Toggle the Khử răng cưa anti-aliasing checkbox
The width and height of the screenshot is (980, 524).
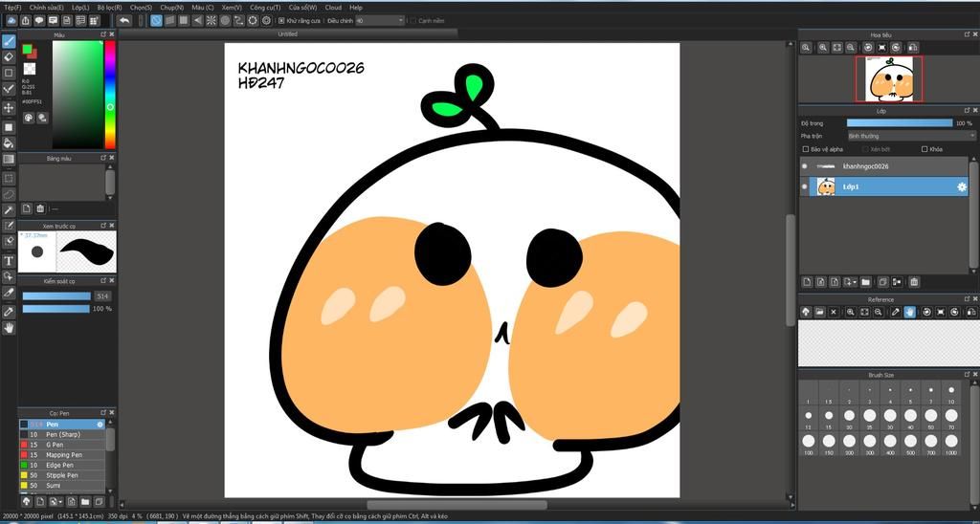281,21
